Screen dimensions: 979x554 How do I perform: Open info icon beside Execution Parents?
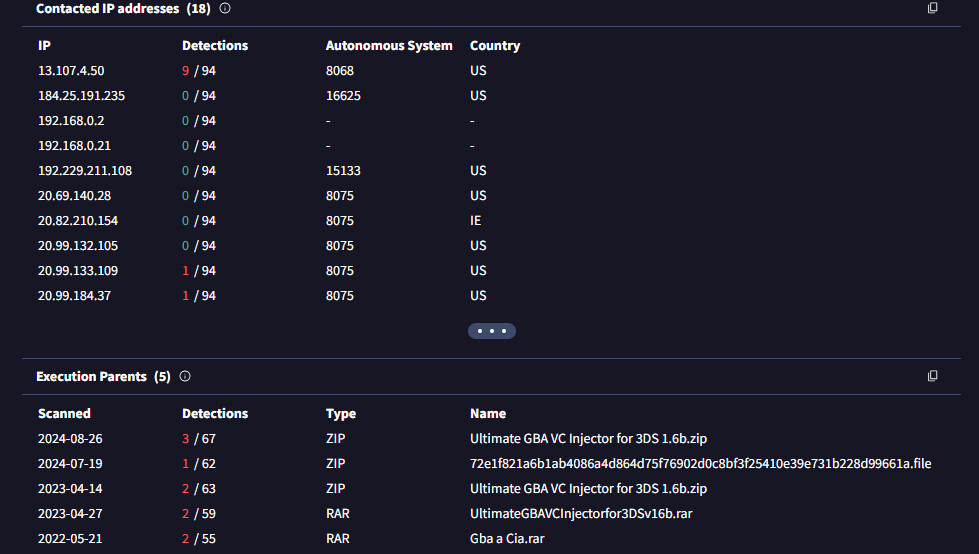tap(185, 376)
